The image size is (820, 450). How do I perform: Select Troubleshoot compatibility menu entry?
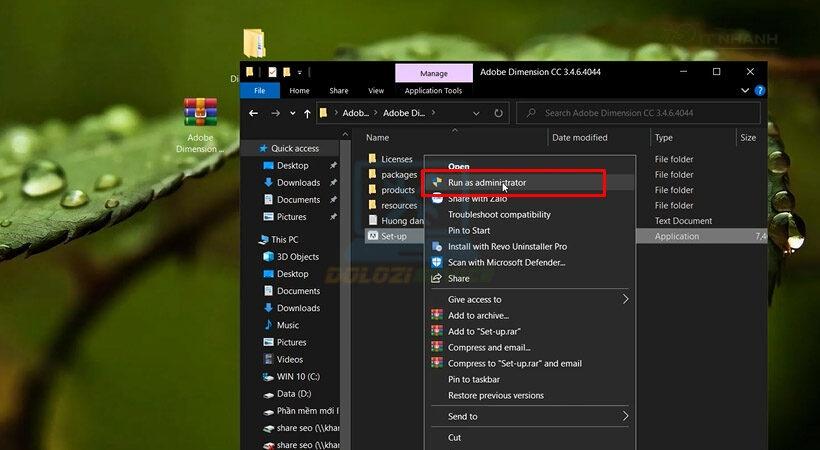tap(499, 214)
